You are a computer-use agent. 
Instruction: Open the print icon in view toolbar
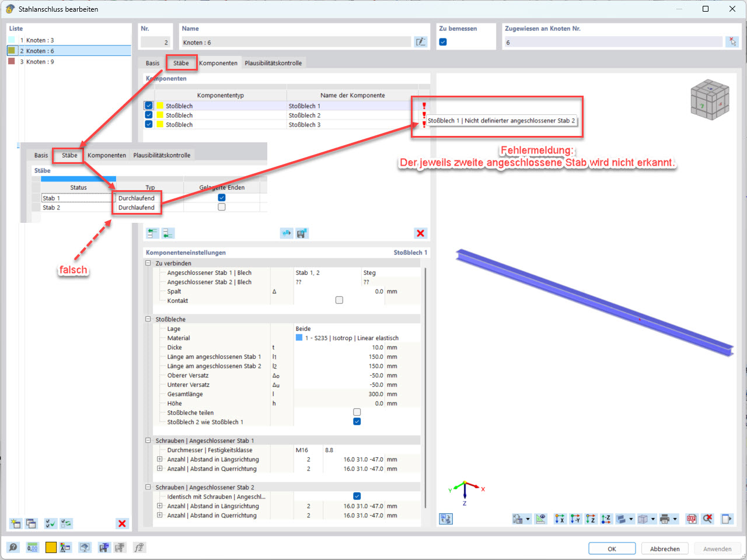[665, 519]
